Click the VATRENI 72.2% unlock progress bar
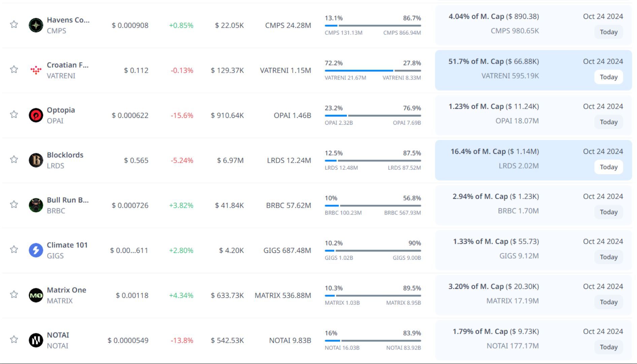This screenshot has height=364, width=637. click(x=373, y=71)
